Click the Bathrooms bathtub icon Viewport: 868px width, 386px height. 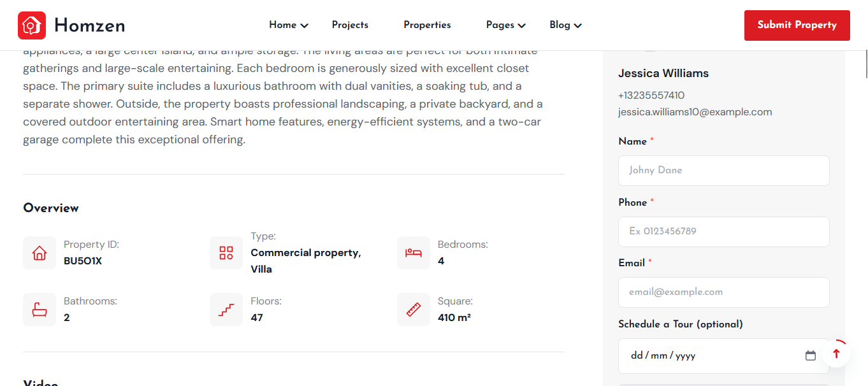40,310
